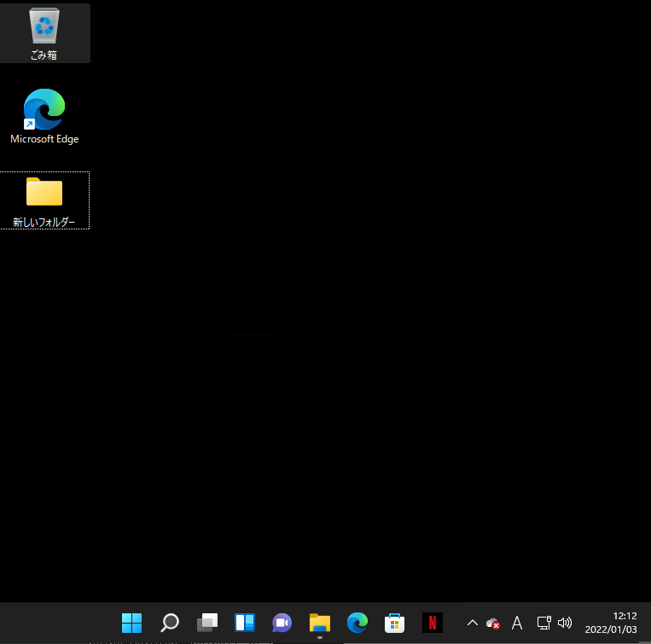Viewport: 651px width, 644px height.
Task: Launch Netflix from taskbar
Action: (x=433, y=623)
